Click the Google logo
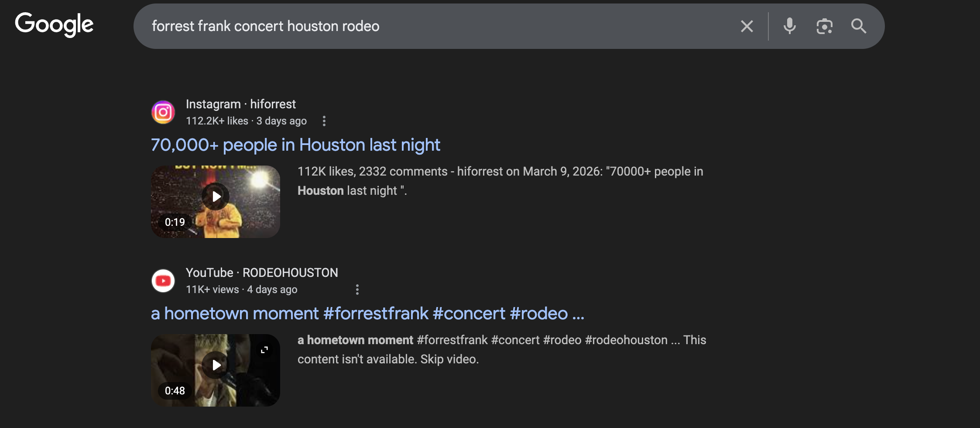This screenshot has width=980, height=428. 54,24
